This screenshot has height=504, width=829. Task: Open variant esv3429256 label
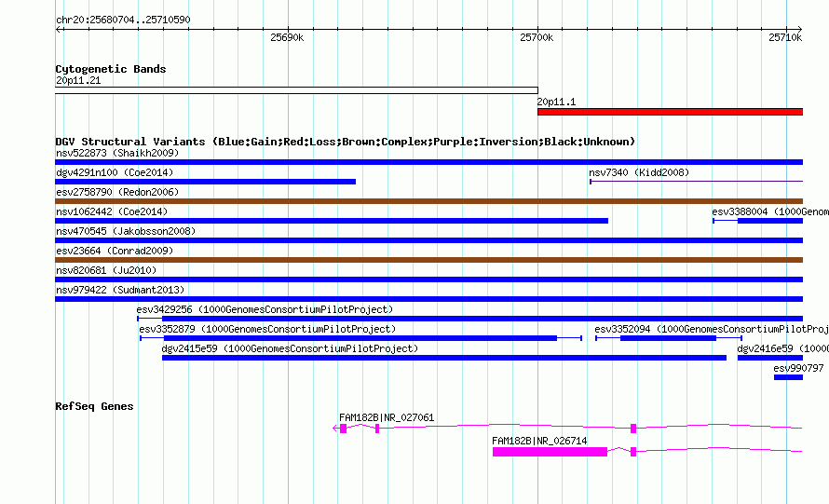265,309
